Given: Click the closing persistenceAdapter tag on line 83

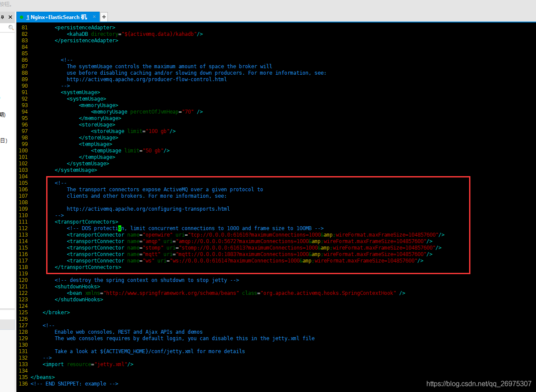Looking at the screenshot, I should point(86,41).
